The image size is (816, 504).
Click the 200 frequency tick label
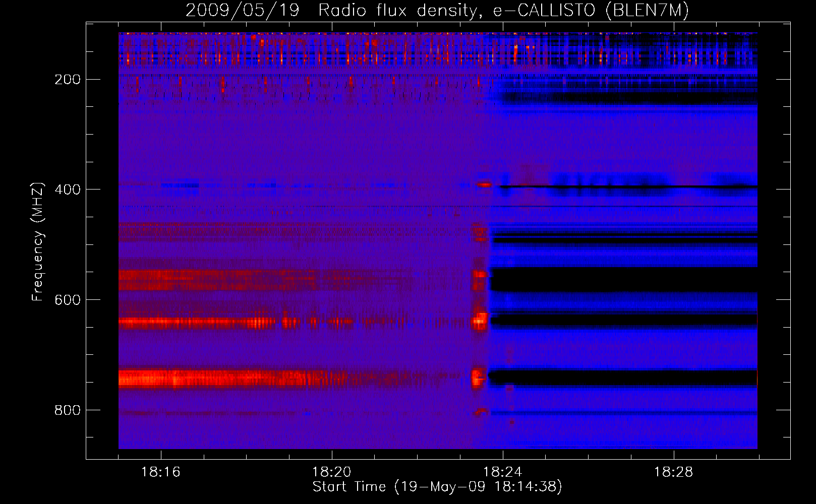[x=67, y=80]
